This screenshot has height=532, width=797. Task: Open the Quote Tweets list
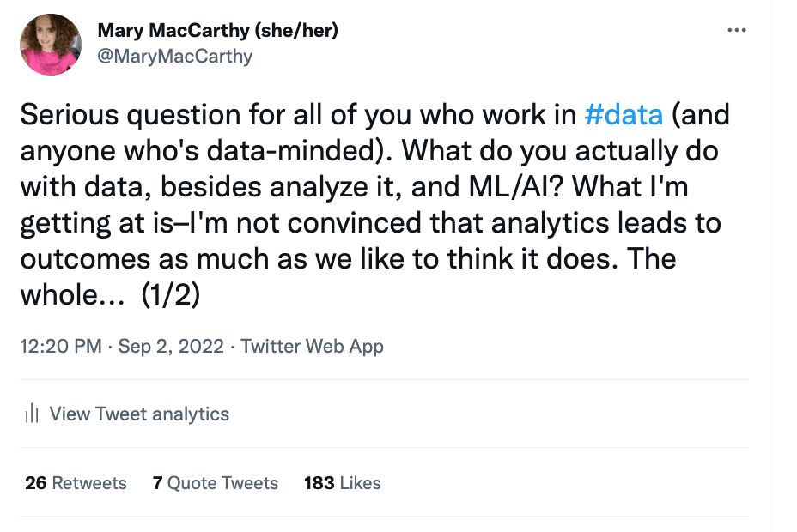coord(222,483)
